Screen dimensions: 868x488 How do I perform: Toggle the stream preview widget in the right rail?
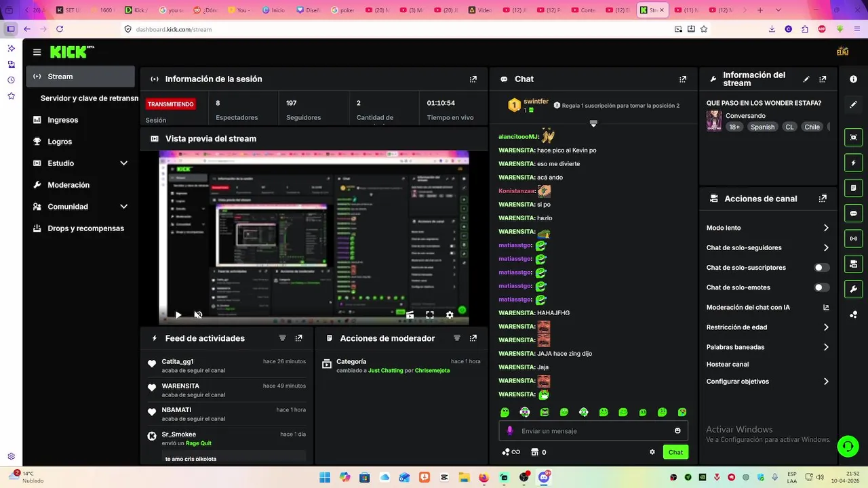pos(853,138)
